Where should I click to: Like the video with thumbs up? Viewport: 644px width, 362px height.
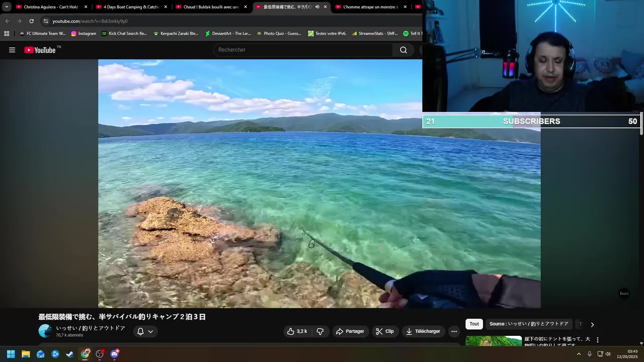click(297, 331)
